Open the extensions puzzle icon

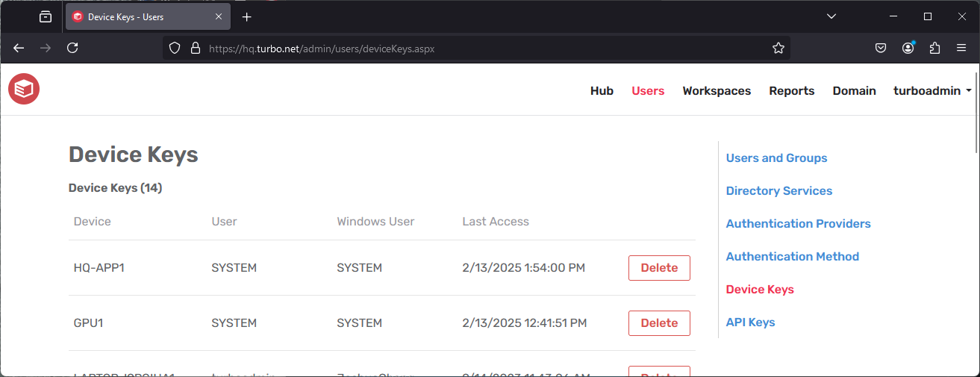coord(934,48)
